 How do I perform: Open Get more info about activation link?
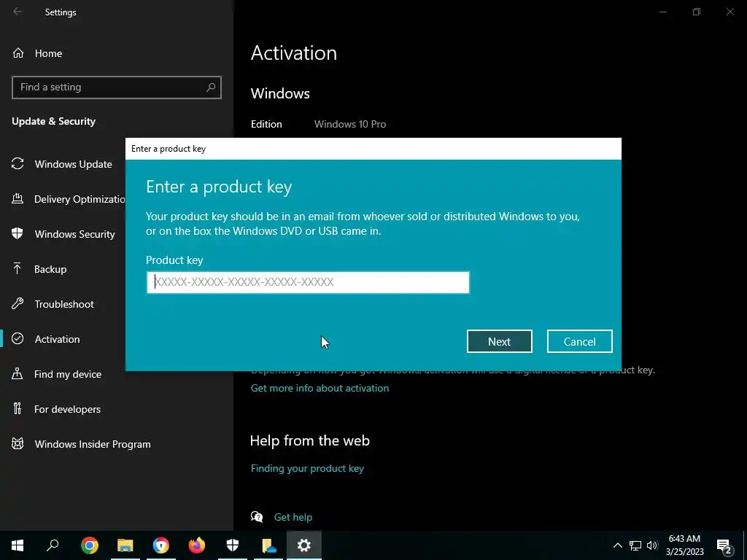[x=320, y=388]
